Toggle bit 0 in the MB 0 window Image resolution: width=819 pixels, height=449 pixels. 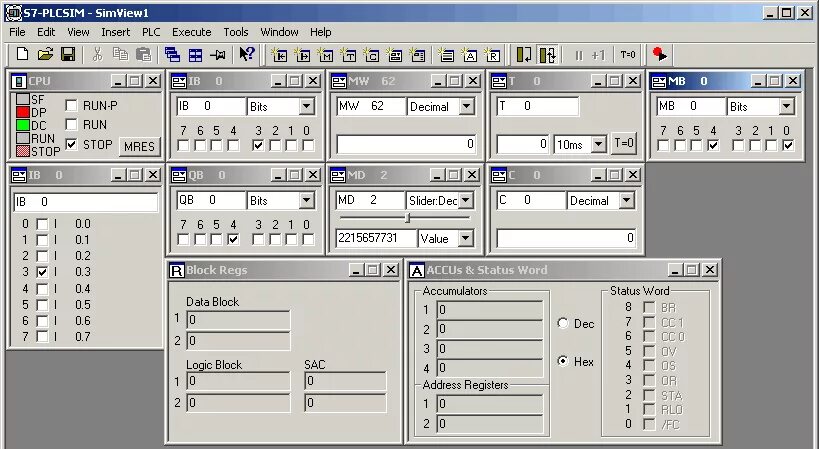coord(788,146)
